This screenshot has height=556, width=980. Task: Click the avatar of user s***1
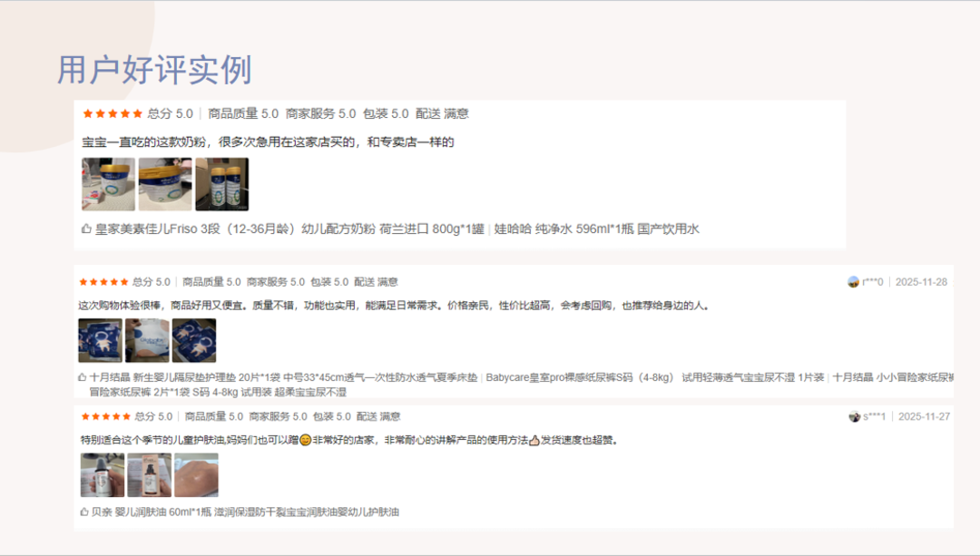tap(854, 416)
